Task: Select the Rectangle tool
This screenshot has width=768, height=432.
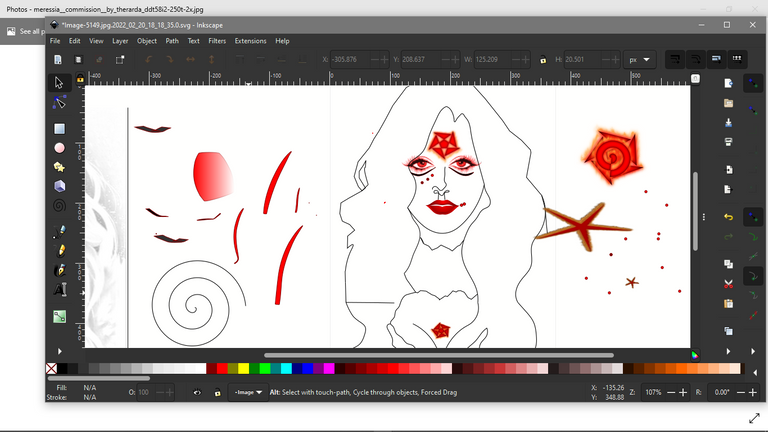Action: pos(59,128)
